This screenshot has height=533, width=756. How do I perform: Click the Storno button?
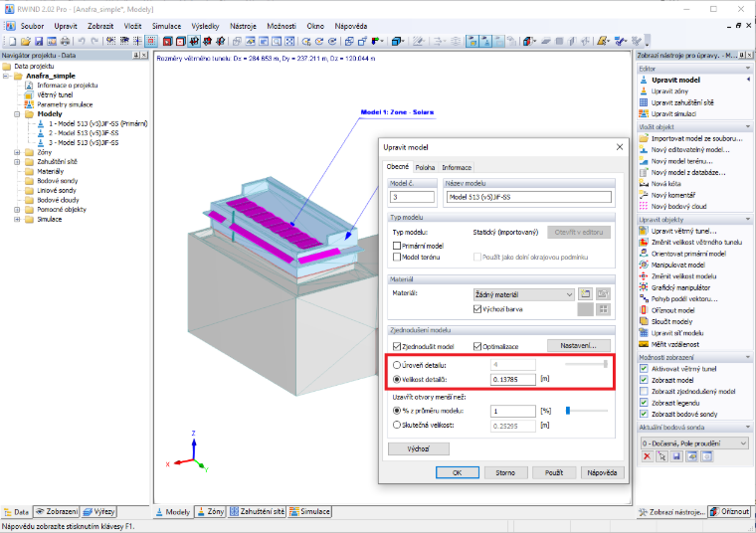pos(505,472)
